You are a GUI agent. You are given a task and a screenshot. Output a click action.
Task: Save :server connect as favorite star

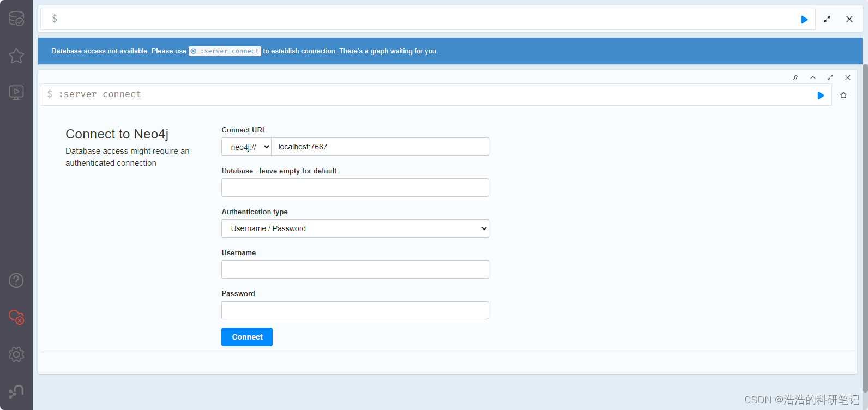[843, 95]
